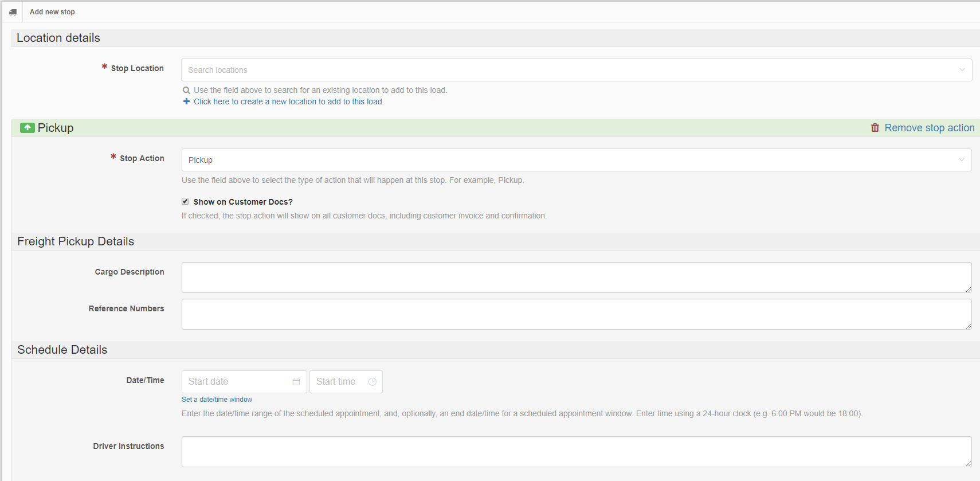Click the magnifier icon under Stop Location
The image size is (980, 481).
[x=186, y=90]
